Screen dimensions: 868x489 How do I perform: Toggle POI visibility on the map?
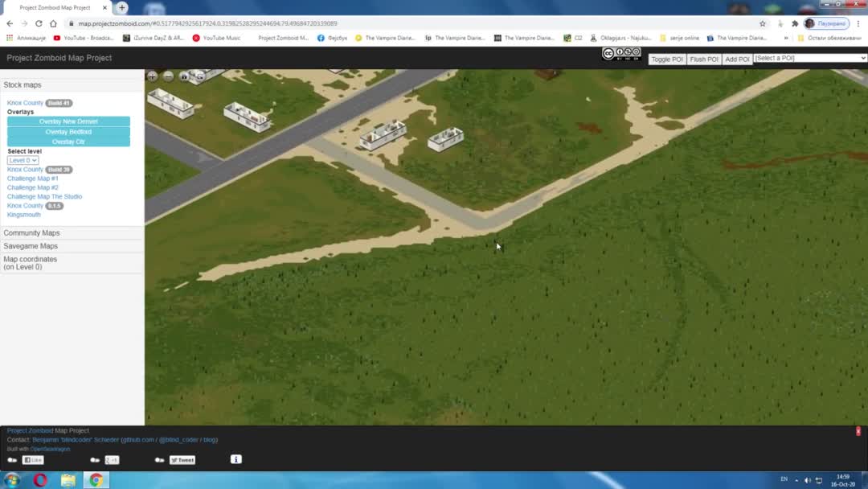tap(666, 59)
